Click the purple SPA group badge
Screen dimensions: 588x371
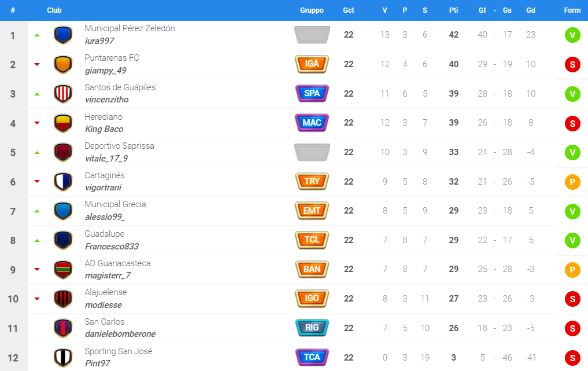(x=312, y=94)
